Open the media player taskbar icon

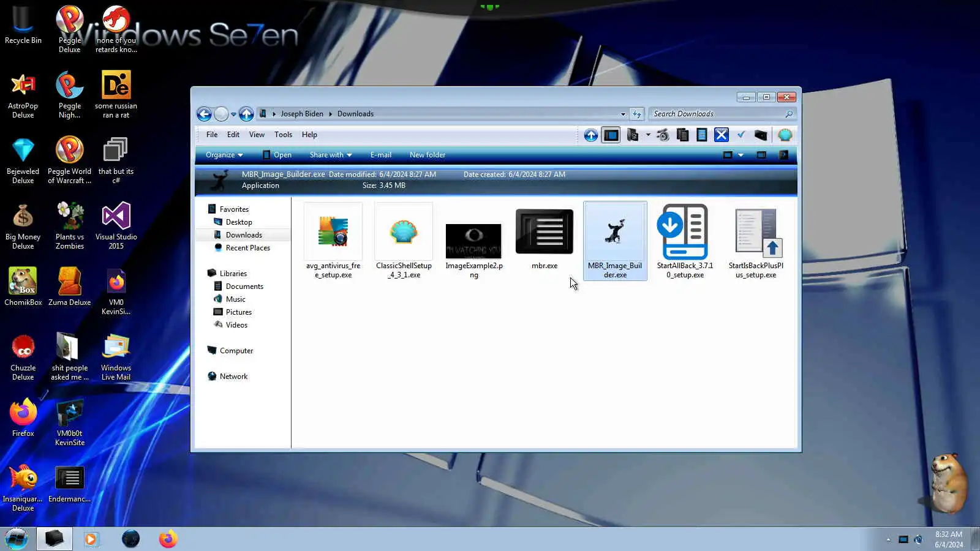point(91,539)
